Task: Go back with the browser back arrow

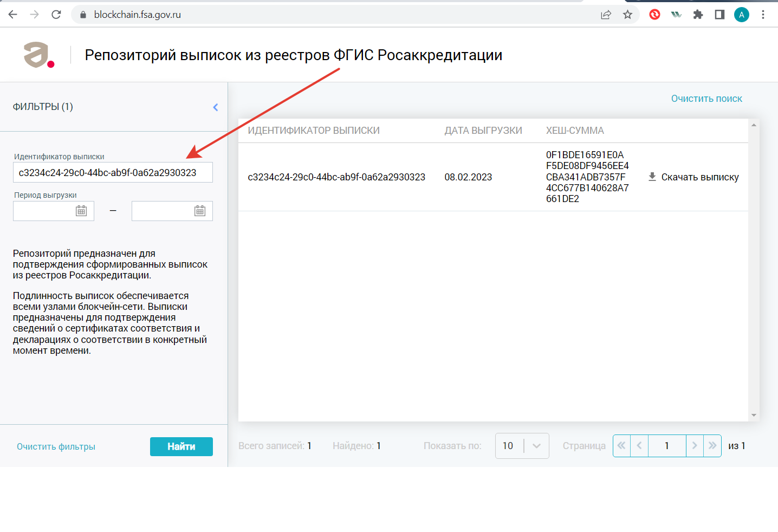Action: point(13,15)
